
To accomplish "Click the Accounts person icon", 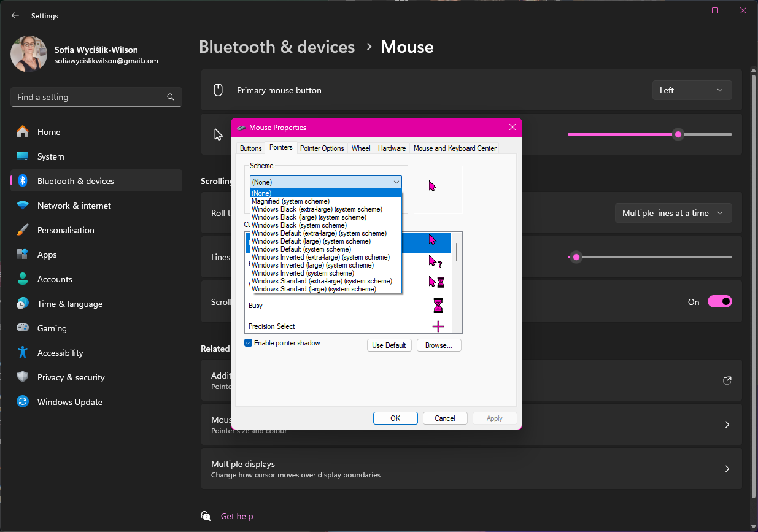I will click(23, 279).
